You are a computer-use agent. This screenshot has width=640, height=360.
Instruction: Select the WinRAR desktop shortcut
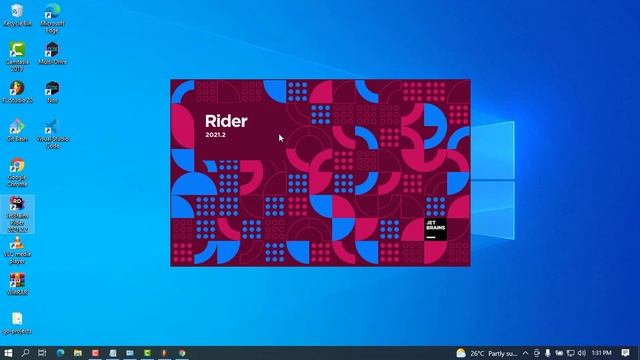coord(17,284)
